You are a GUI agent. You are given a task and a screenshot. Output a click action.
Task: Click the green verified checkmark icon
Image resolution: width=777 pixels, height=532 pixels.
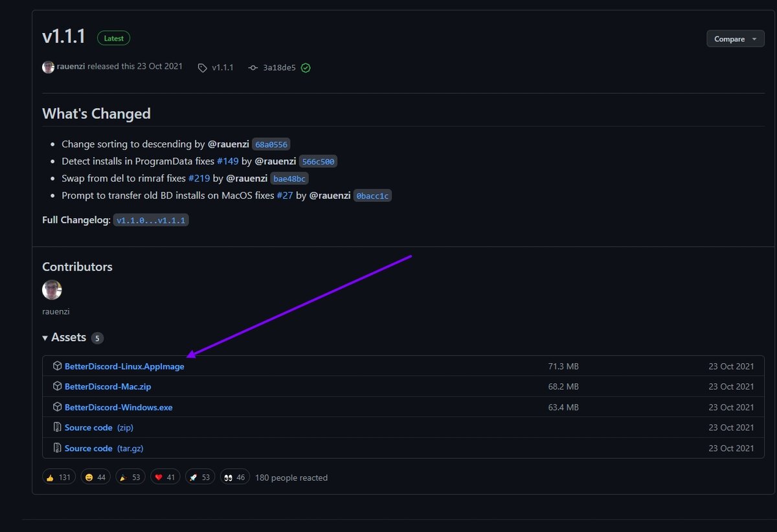306,67
